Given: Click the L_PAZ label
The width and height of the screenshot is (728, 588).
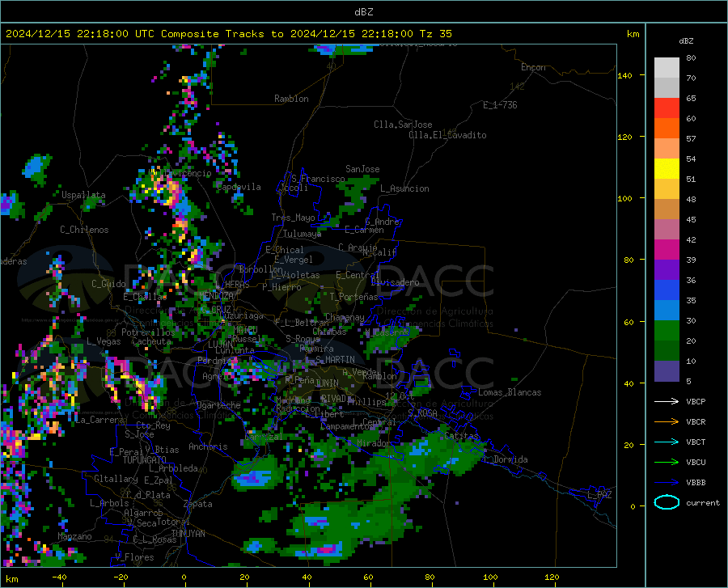Looking at the screenshot, I should pyautogui.click(x=599, y=495).
